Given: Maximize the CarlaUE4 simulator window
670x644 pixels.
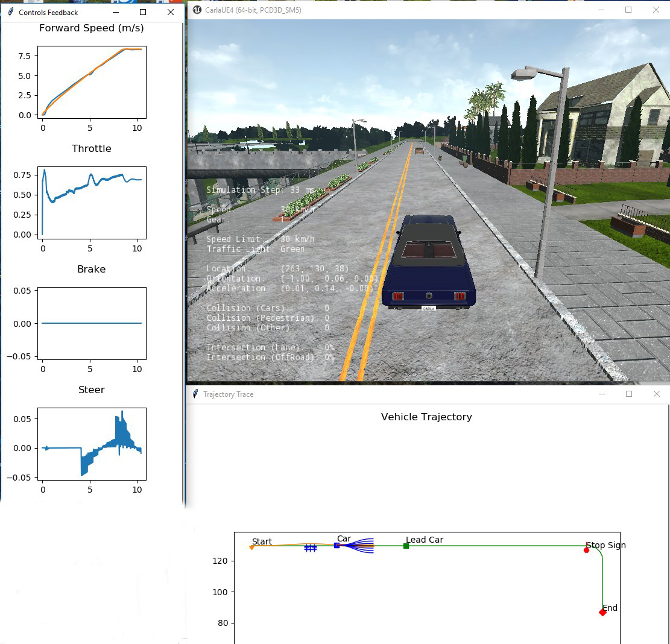Looking at the screenshot, I should point(628,10).
